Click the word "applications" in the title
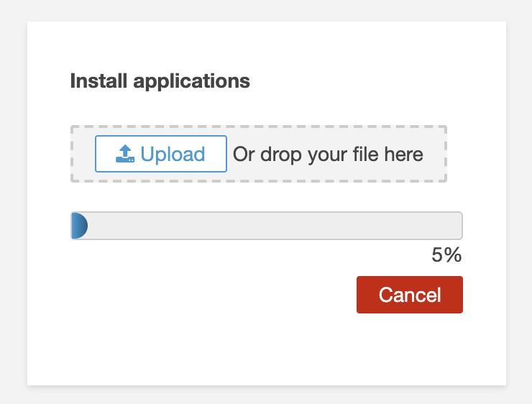Screen dimensions: 532x404 pos(191,81)
